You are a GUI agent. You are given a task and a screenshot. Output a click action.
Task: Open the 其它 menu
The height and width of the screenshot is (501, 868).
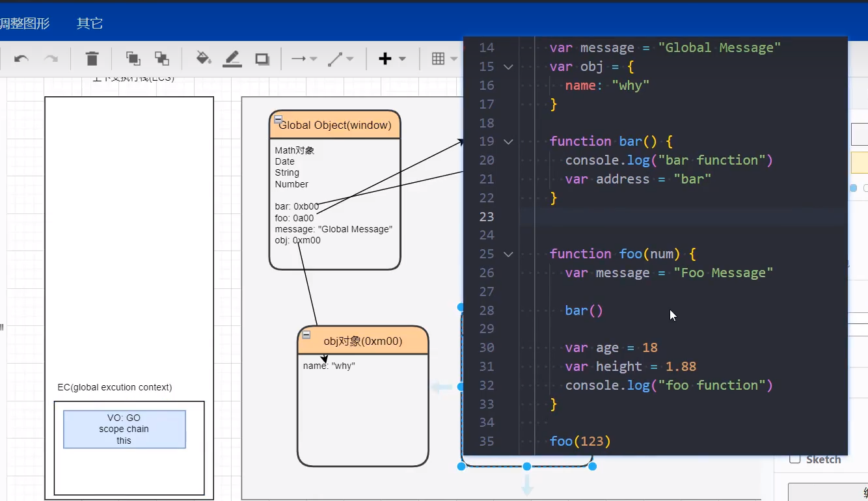90,23
